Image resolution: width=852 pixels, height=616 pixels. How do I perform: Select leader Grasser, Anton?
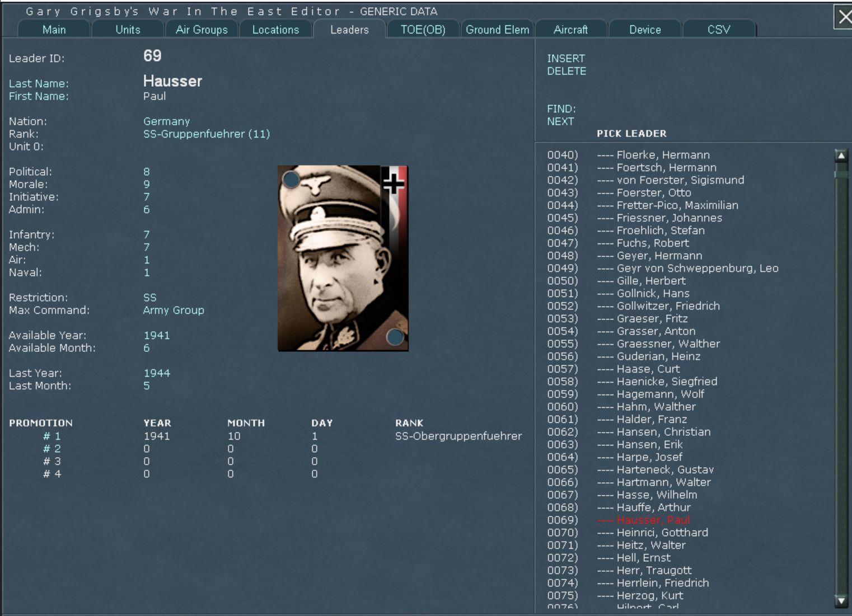pyautogui.click(x=646, y=331)
